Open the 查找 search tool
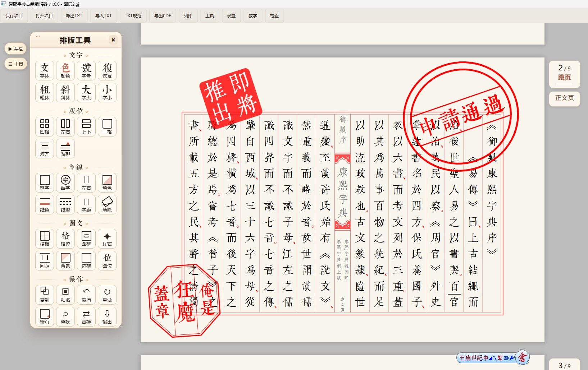The width and height of the screenshot is (588, 370). (x=65, y=316)
